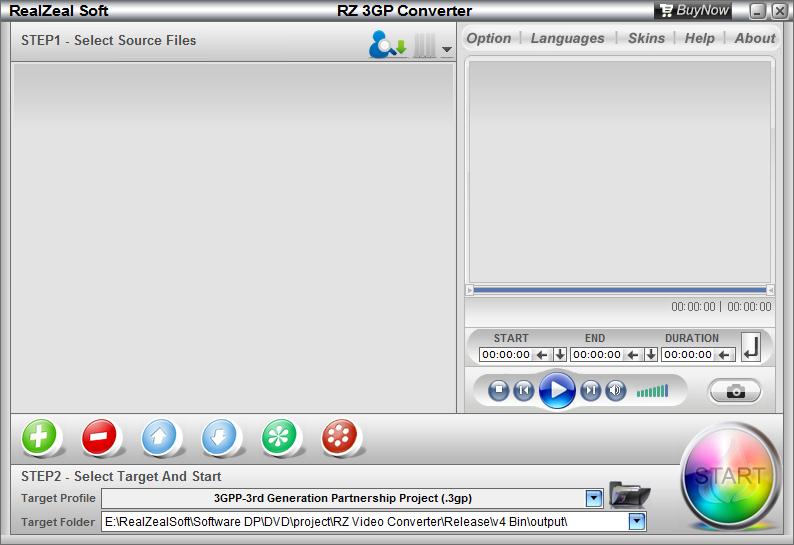794x545 pixels.
Task: Move selected file up with blue arrow
Action: click(160, 437)
